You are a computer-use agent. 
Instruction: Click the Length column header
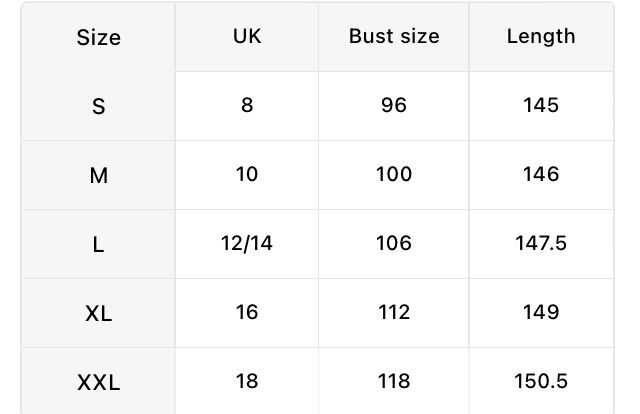541,36
